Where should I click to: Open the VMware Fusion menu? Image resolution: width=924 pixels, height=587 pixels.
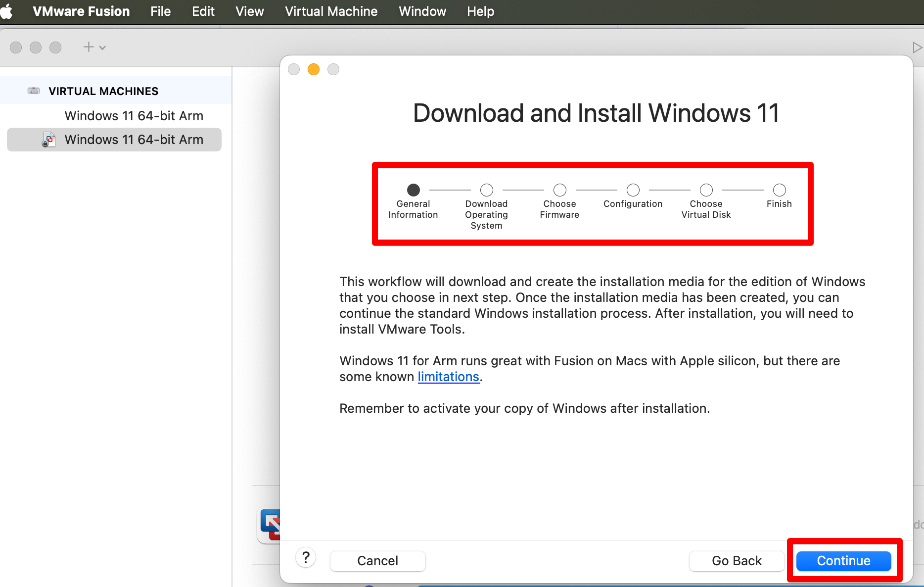[81, 11]
